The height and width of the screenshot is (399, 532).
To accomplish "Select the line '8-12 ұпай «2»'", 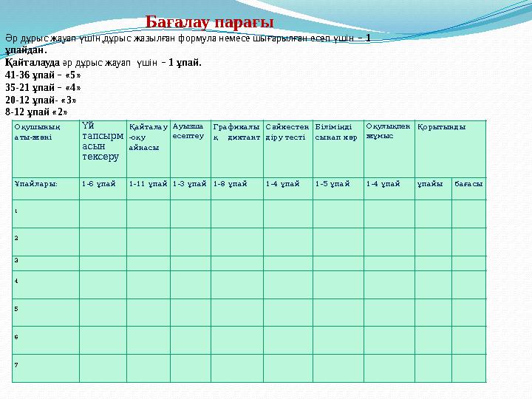I will (x=36, y=112).
